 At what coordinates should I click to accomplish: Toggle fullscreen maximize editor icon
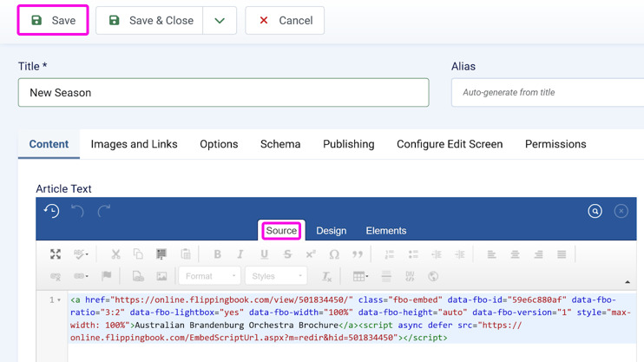[56, 254]
